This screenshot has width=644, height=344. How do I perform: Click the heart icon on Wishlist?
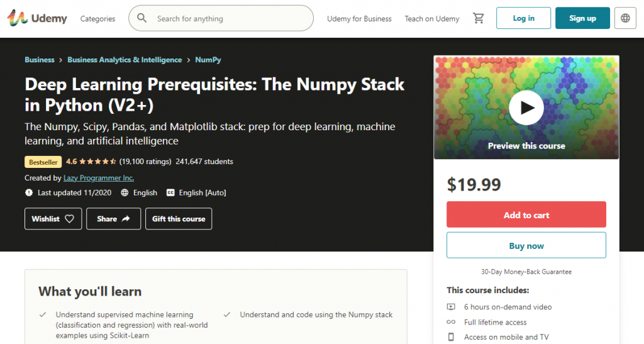(70, 219)
